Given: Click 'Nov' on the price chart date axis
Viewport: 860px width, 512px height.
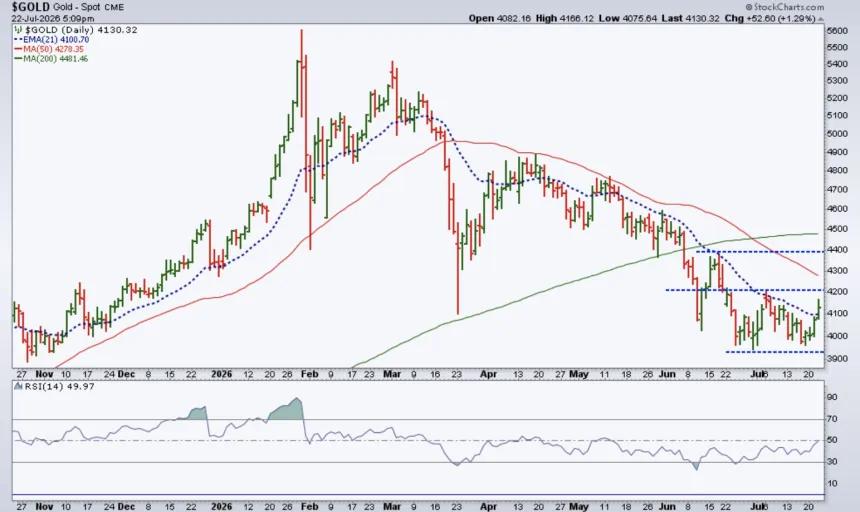Looking at the screenshot, I should (44, 374).
